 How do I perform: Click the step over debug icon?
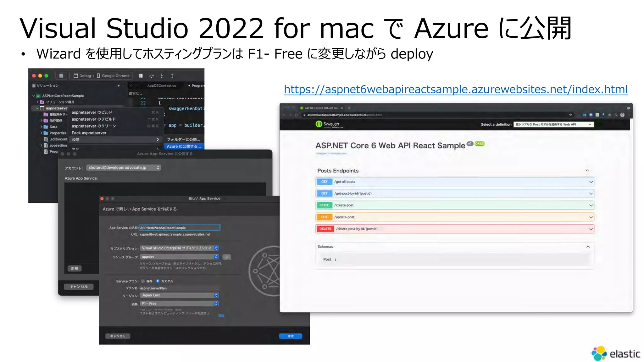tap(152, 76)
